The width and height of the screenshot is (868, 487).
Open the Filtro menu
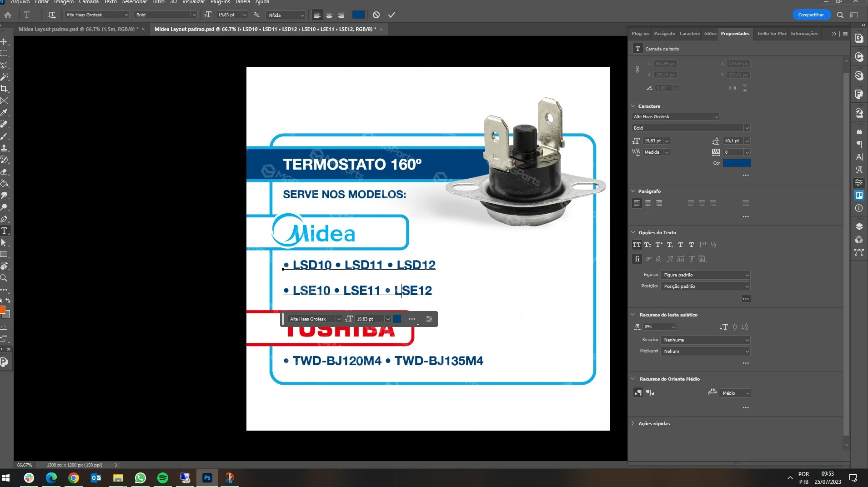tap(158, 2)
